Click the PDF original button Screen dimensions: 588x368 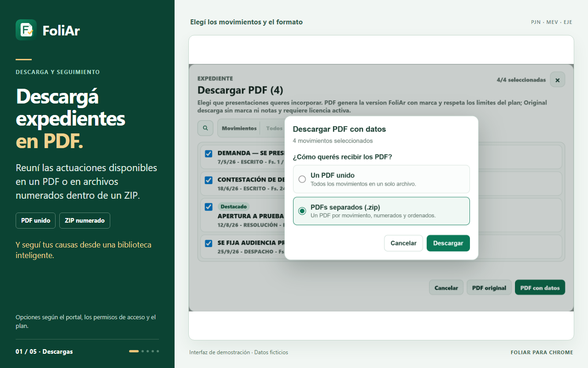pos(489,287)
